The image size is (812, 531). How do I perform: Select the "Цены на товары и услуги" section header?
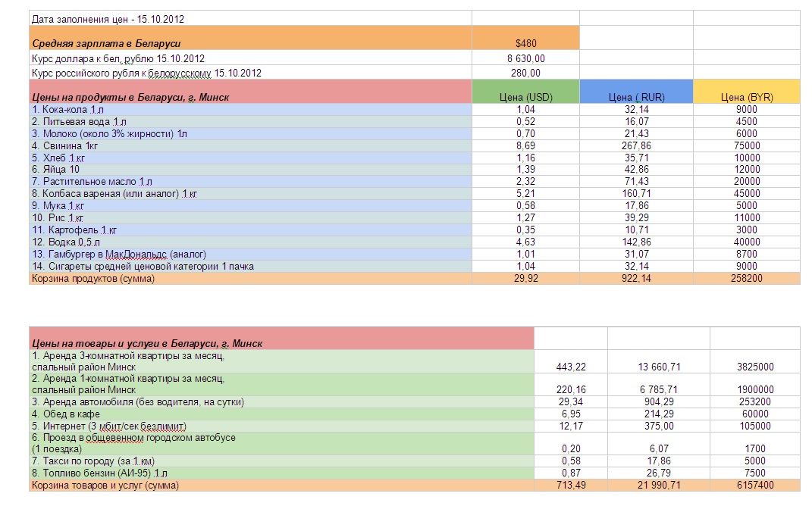[x=147, y=343]
